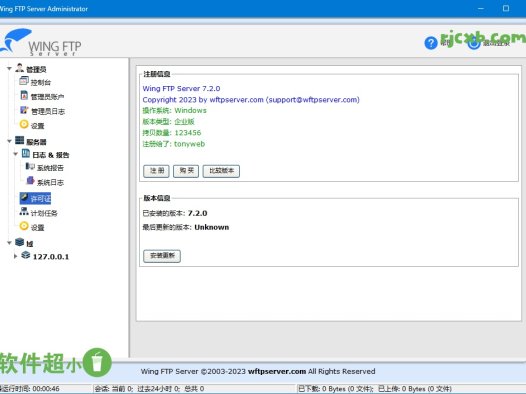Minimize the Wing FTP Server Administrator window
This screenshot has width=526, height=394.
click(x=481, y=8)
